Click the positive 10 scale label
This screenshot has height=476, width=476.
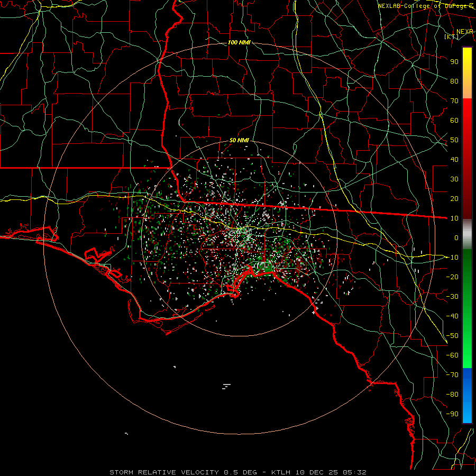(x=454, y=218)
